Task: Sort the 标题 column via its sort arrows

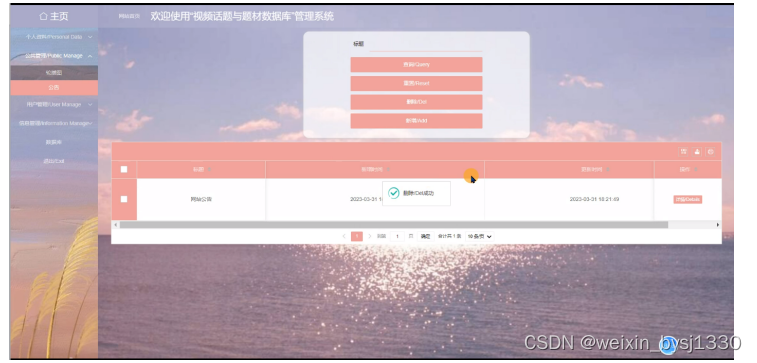Action: (x=210, y=169)
